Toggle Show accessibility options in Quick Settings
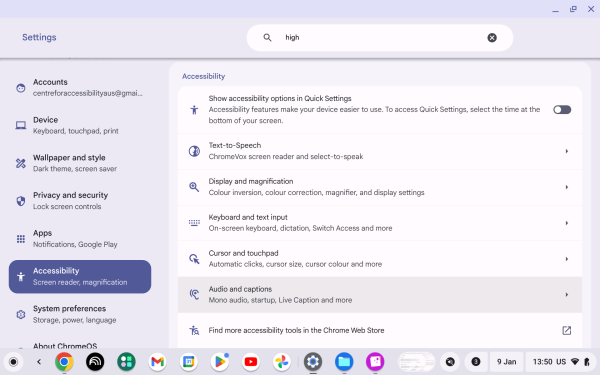Viewport: 600px width, 375px height. [562, 110]
